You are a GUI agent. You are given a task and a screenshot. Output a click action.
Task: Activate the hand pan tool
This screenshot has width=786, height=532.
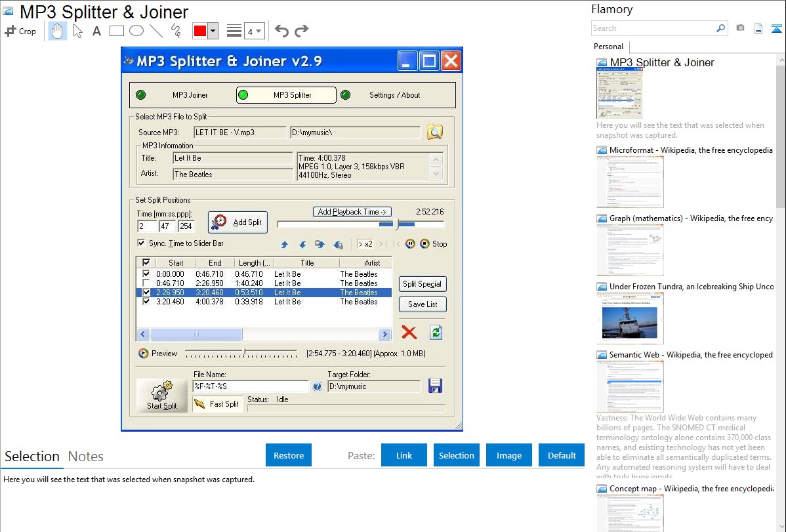click(x=58, y=31)
